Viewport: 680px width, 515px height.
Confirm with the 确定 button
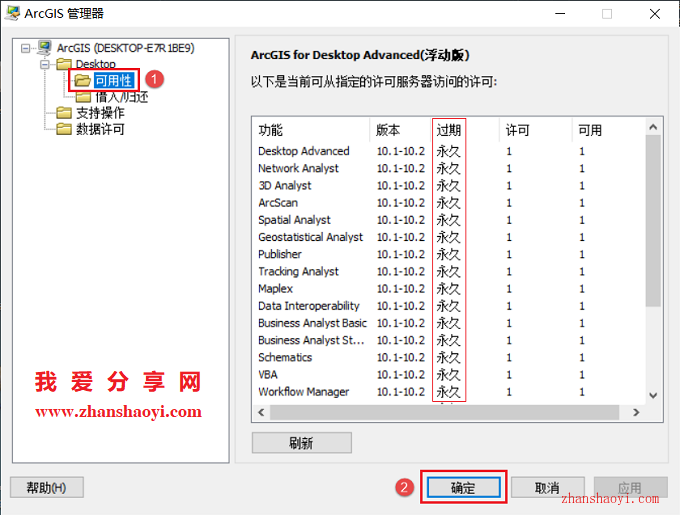coord(463,488)
